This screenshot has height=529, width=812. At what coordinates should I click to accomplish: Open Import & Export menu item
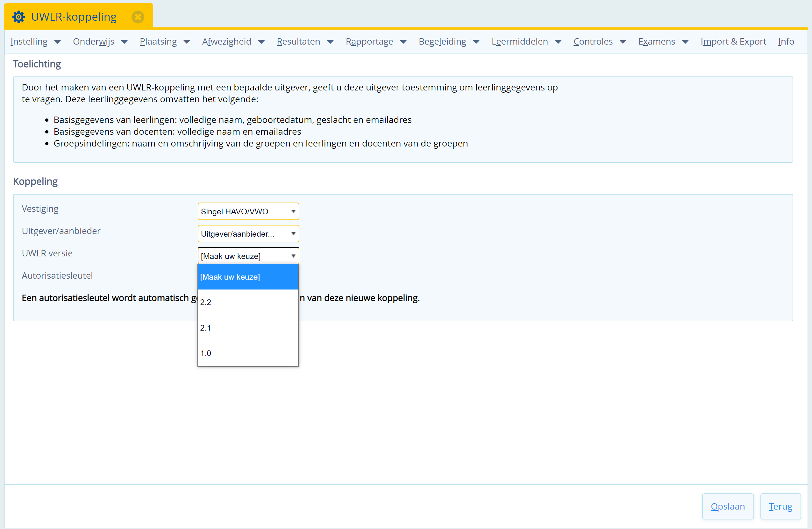(733, 42)
